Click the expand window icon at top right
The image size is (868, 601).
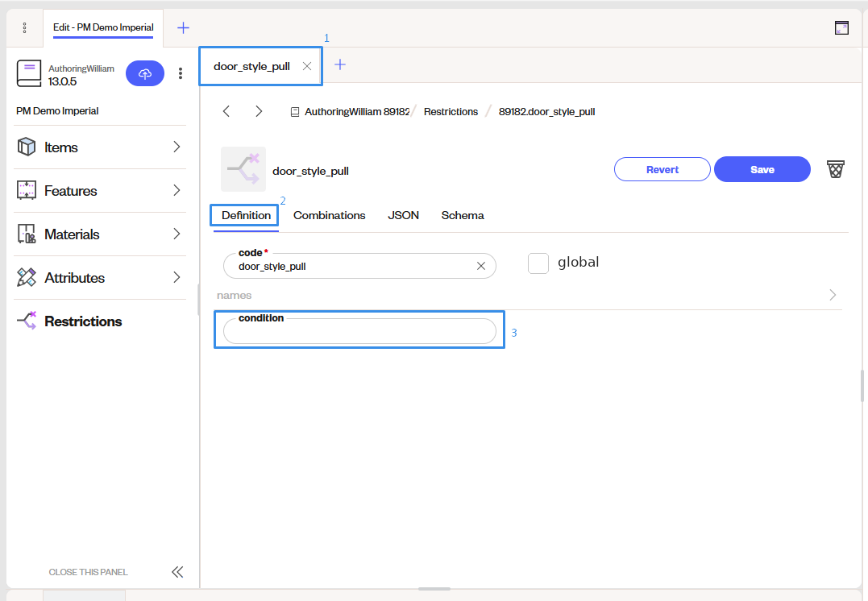(x=841, y=27)
